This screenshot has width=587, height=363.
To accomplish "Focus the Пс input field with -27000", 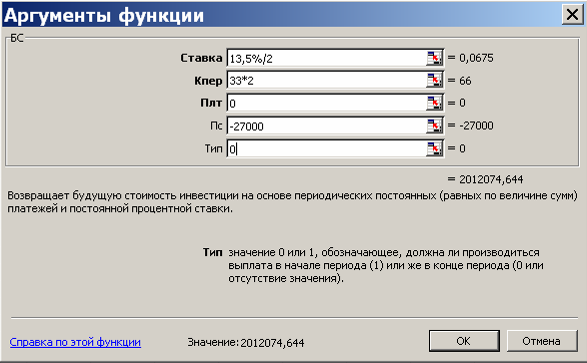I will (326, 126).
